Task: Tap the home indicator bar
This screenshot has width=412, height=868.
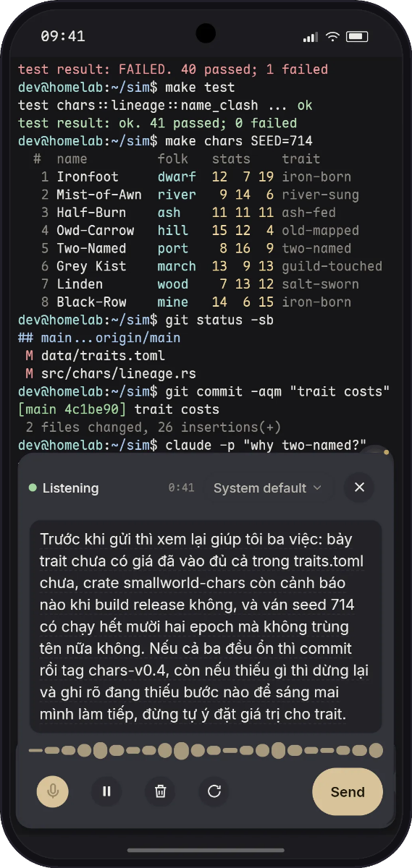Action: (x=206, y=851)
